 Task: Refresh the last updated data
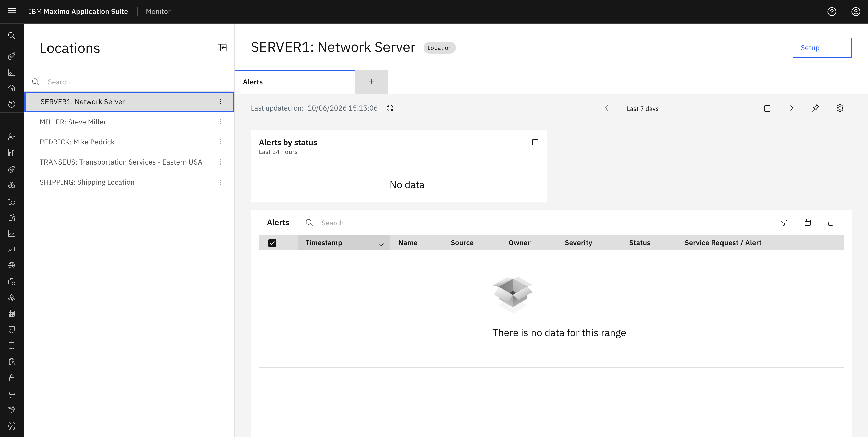point(390,108)
